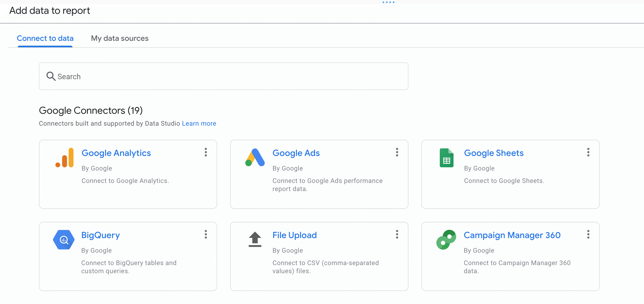The width and height of the screenshot is (644, 304).
Task: Open Google Sheets three-dot options menu
Action: pos(588,152)
